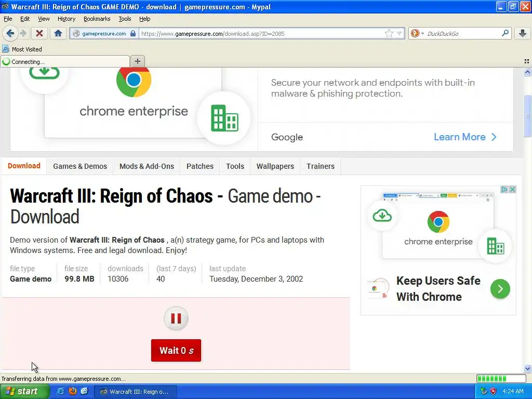Open the Mods & Add-Ons tab
This screenshot has width=532, height=399.
tap(147, 166)
